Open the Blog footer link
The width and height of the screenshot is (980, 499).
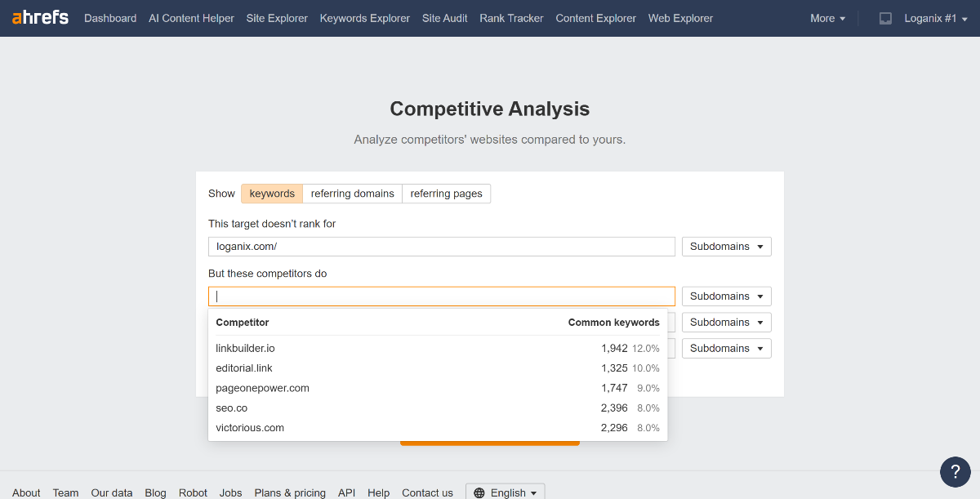(155, 492)
